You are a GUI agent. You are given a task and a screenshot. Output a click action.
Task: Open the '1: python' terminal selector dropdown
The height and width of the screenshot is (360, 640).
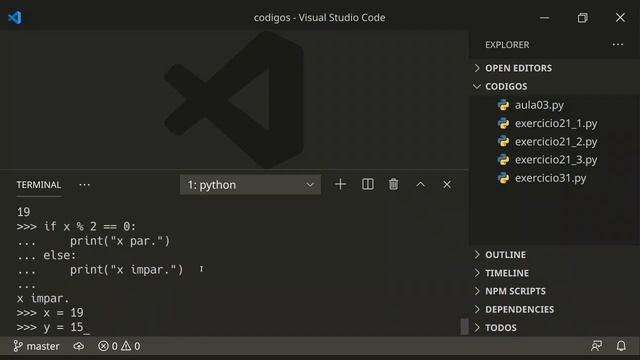pyautogui.click(x=250, y=185)
